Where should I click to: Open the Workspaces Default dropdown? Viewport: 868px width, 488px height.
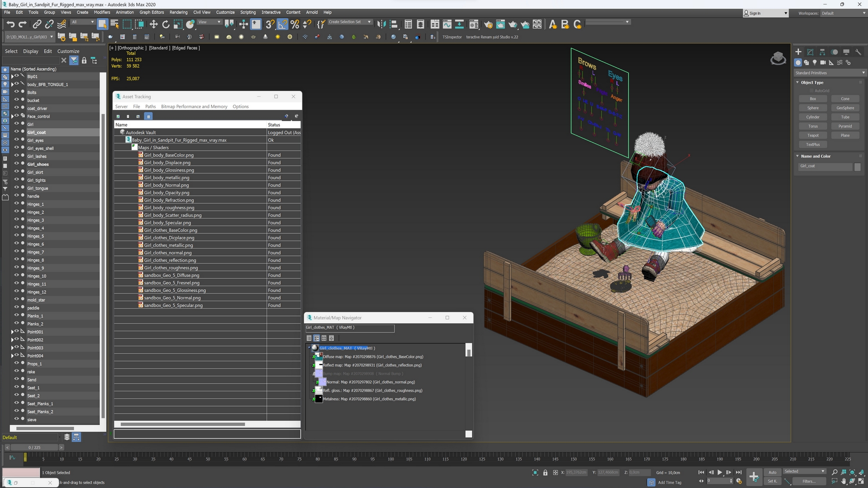pyautogui.click(x=843, y=13)
